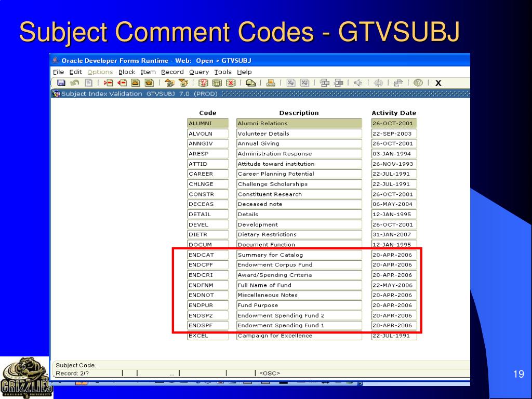Click the 22-SEP-2003 activity date field

tap(394, 134)
